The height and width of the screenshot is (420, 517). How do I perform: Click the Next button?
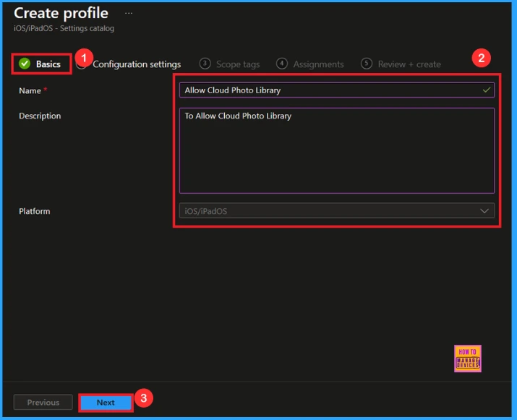point(106,403)
